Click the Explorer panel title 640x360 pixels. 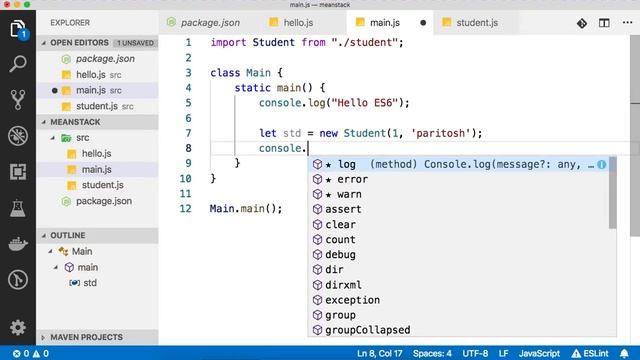click(x=70, y=23)
